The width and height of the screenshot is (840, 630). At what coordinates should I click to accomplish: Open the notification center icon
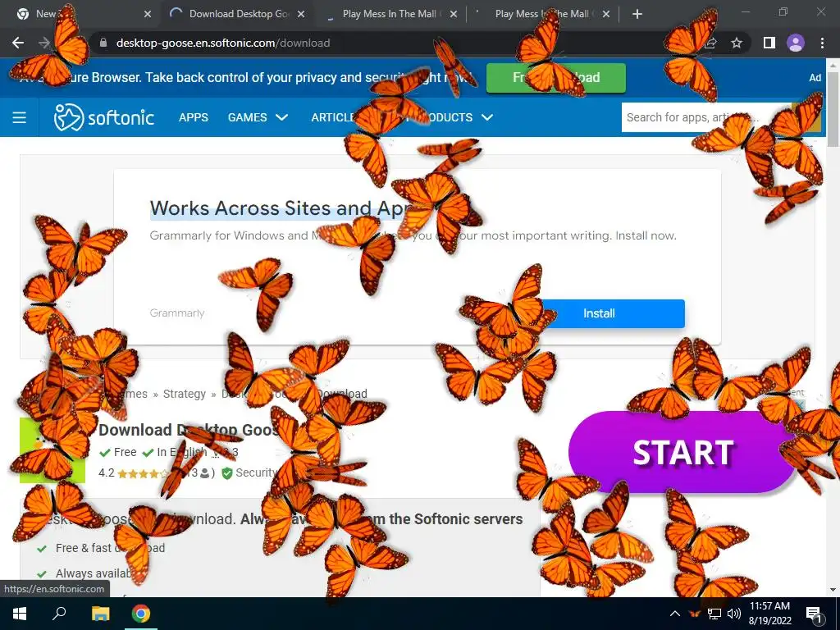pos(814,614)
